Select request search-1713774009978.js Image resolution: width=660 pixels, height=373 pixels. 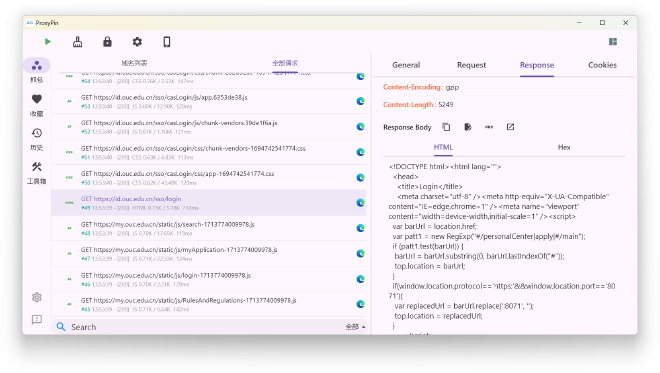(209, 228)
